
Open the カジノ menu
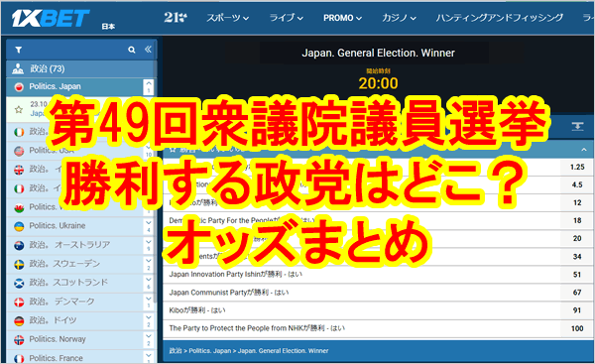point(399,18)
